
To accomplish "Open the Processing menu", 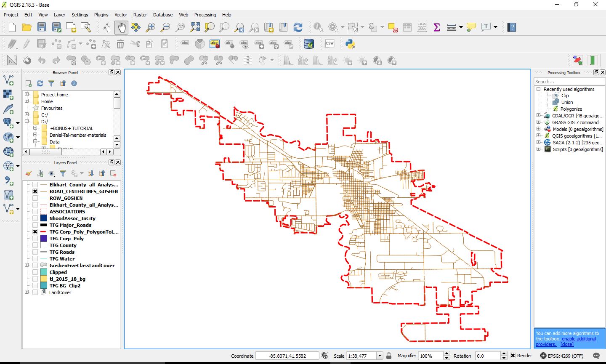I will [205, 15].
